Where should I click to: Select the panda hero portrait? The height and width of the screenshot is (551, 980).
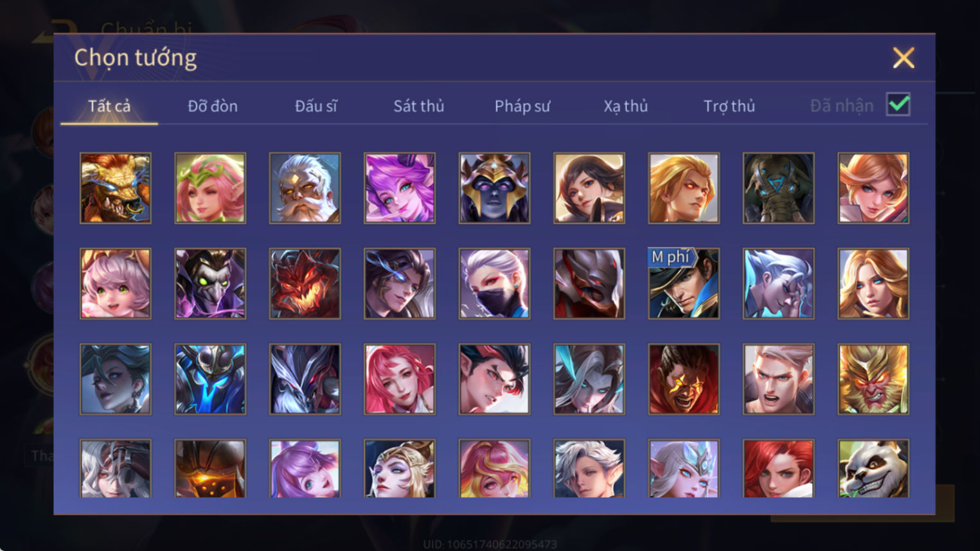pyautogui.click(x=873, y=469)
